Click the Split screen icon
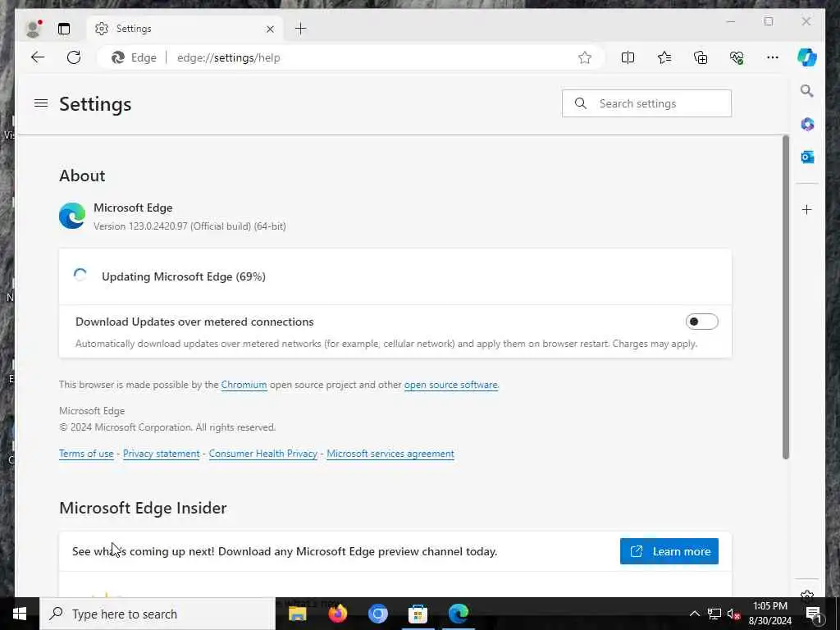This screenshot has width=840, height=630. pyautogui.click(x=628, y=57)
